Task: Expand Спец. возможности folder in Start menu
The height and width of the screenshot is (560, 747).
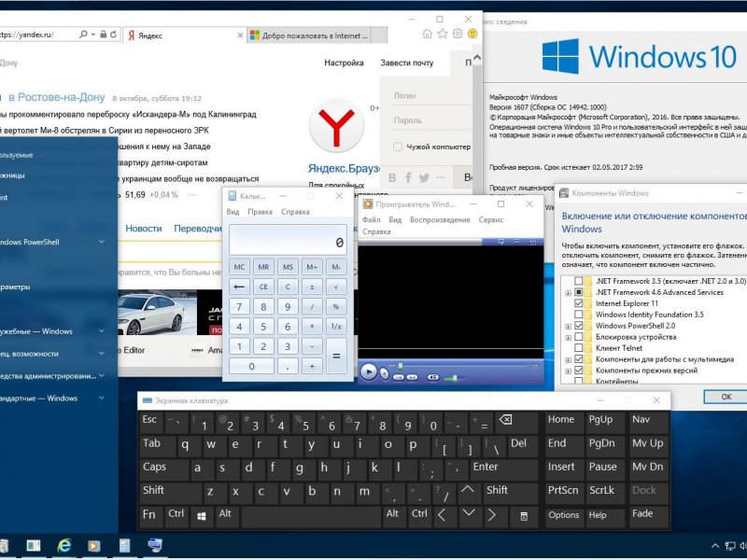Action: [102, 354]
